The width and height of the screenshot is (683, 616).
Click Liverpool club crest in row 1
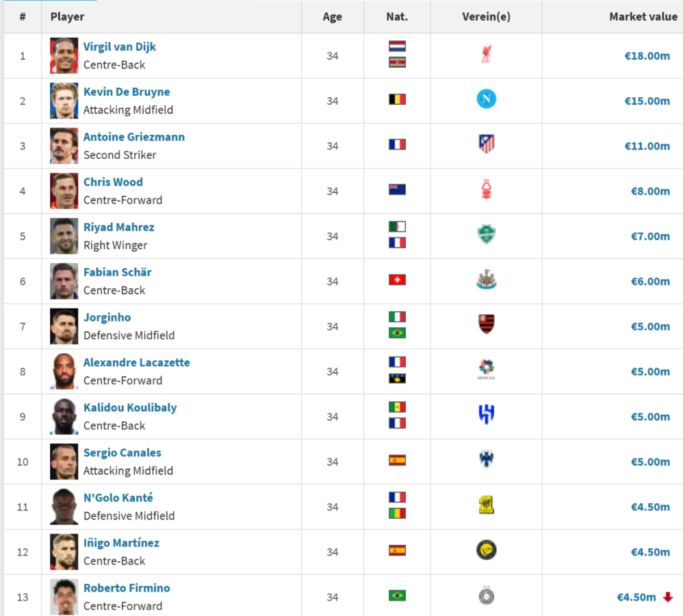pyautogui.click(x=486, y=55)
